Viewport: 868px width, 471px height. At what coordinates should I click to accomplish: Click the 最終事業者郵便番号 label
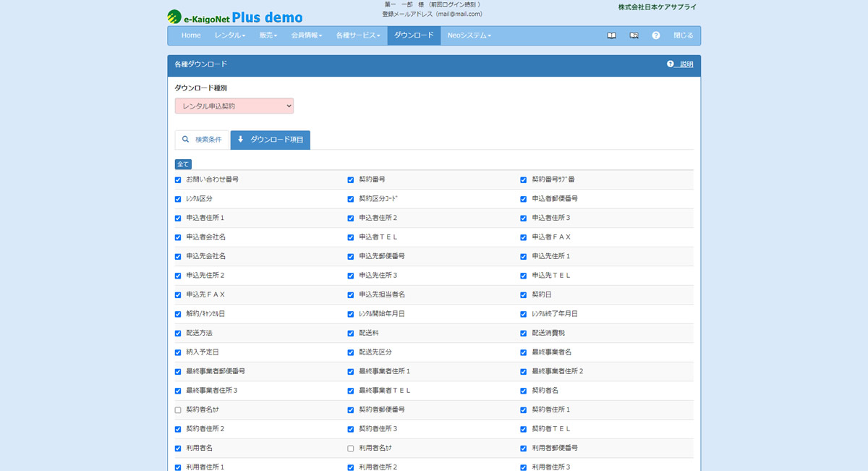(216, 371)
